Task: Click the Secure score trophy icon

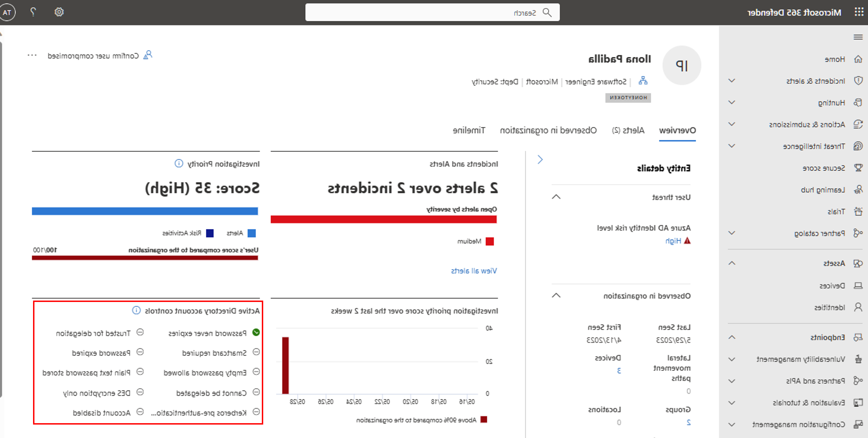Action: click(x=858, y=168)
